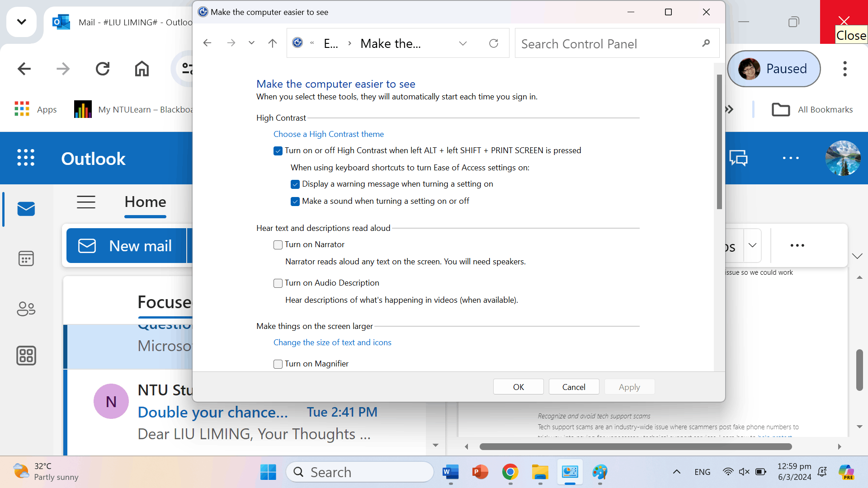
Task: Open Choose a High Contrast theme link
Action: [328, 134]
